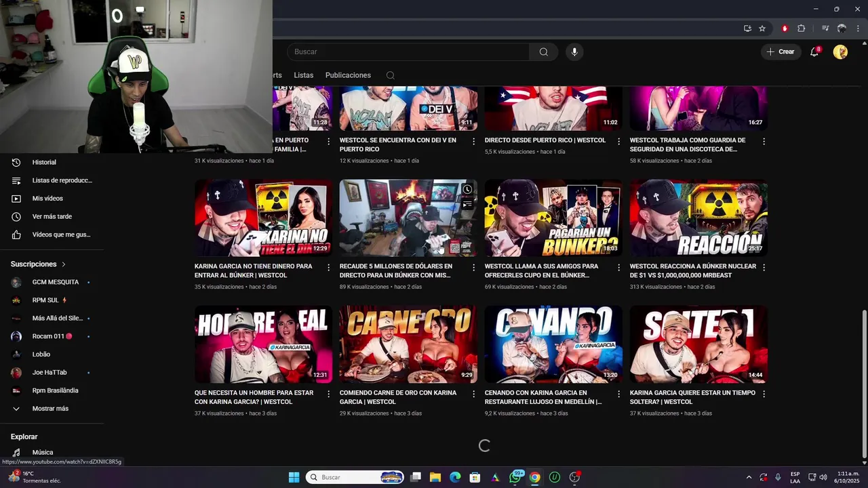The height and width of the screenshot is (488, 868).
Task: Open Listas de reproducción in sidebar
Action: 52,180
